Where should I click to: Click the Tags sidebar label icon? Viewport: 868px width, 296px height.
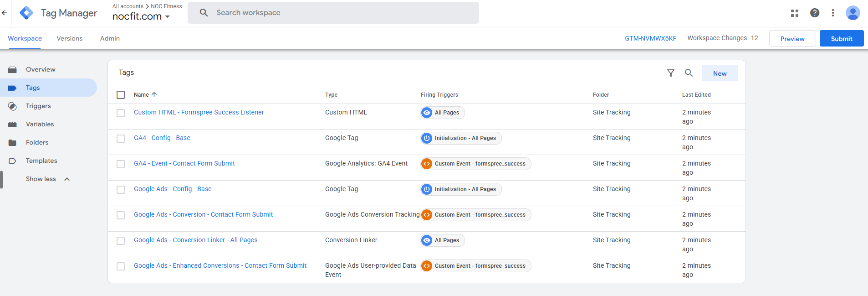click(x=12, y=88)
